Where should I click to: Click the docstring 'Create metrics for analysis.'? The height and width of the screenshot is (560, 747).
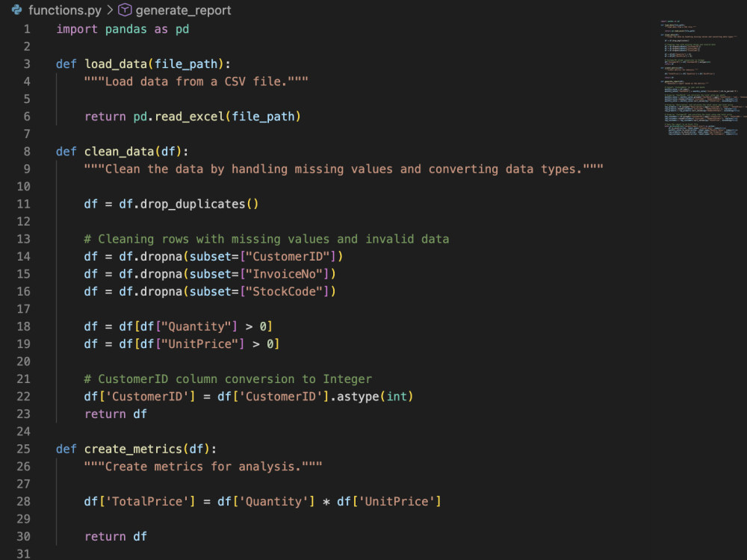tap(203, 467)
